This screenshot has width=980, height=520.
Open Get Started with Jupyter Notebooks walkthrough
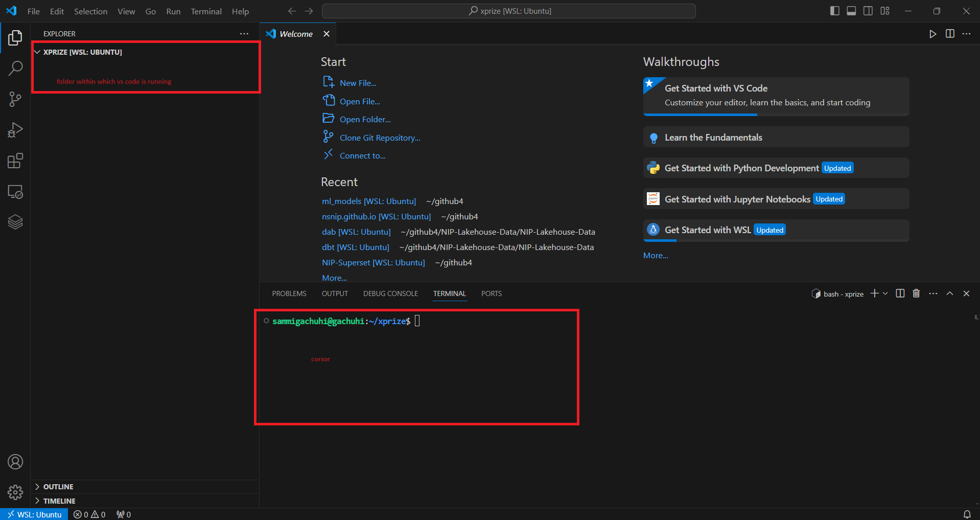(776, 199)
